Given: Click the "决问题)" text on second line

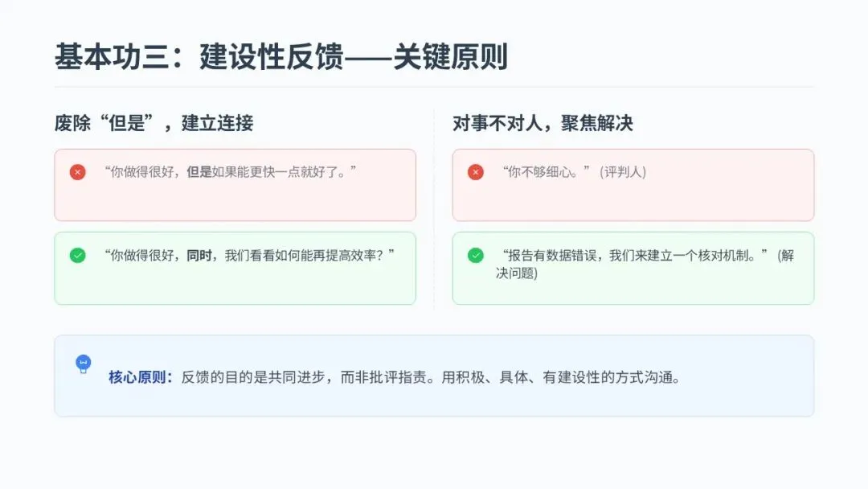Looking at the screenshot, I should (517, 273).
